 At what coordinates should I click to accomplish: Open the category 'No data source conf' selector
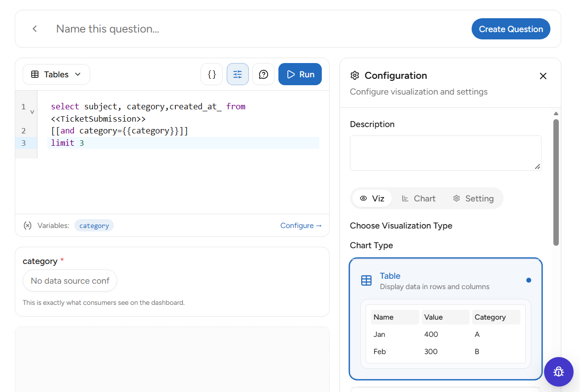(x=70, y=281)
